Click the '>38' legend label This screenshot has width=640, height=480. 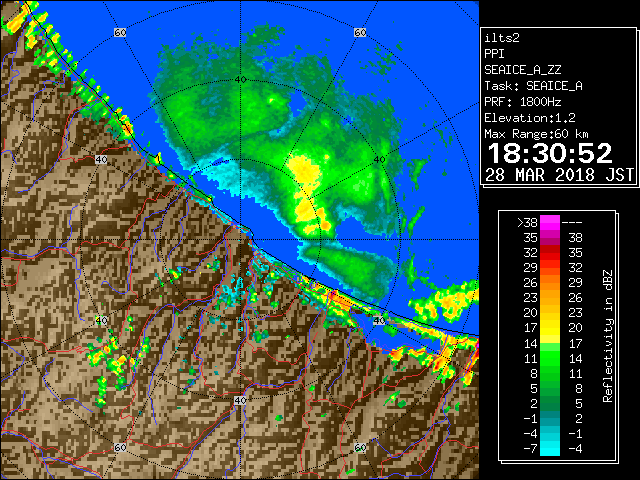pos(527,223)
